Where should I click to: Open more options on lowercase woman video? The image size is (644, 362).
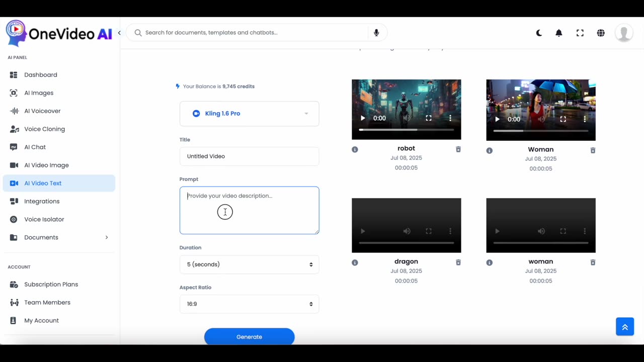click(585, 231)
